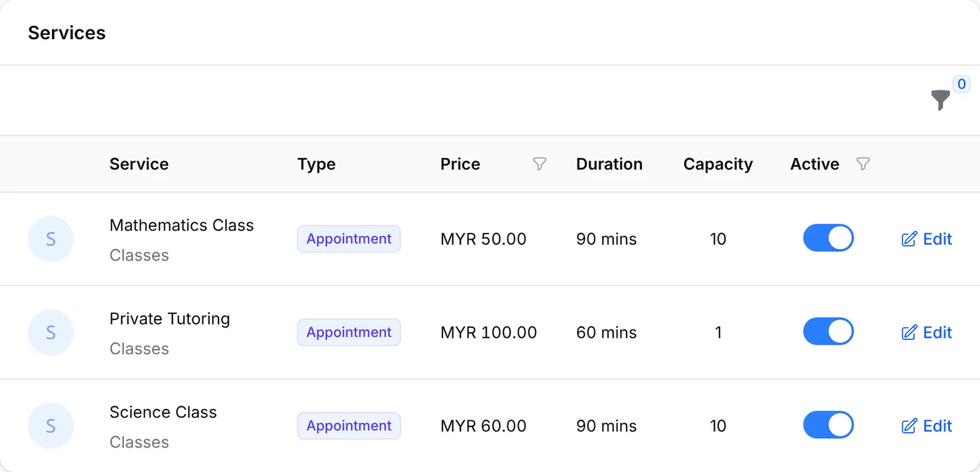980x472 pixels.
Task: Click the capacity 10 for Science Class
Action: 718,426
